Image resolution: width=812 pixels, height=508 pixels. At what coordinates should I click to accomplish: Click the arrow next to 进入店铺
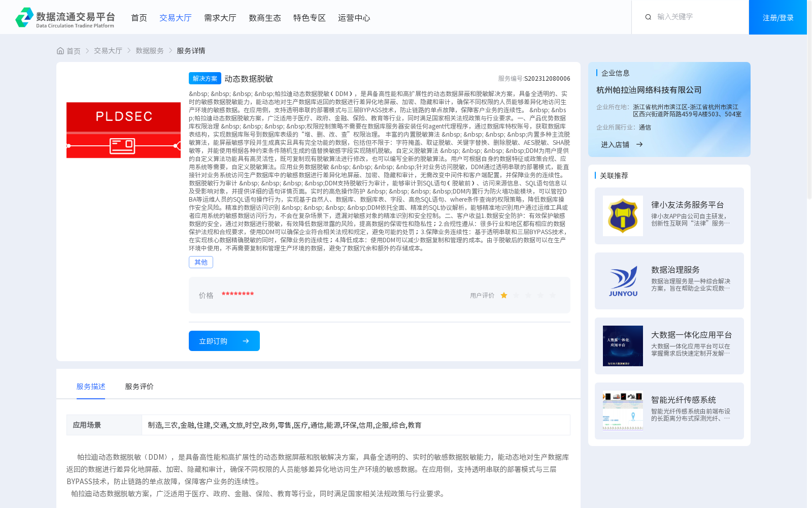pyautogui.click(x=639, y=144)
